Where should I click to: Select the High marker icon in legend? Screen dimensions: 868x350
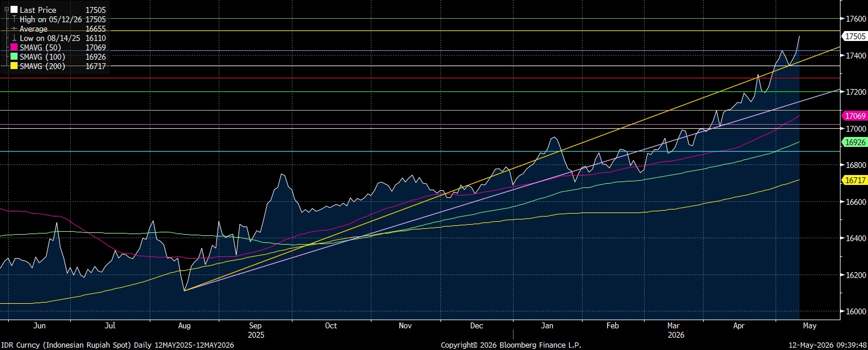pyautogui.click(x=14, y=19)
